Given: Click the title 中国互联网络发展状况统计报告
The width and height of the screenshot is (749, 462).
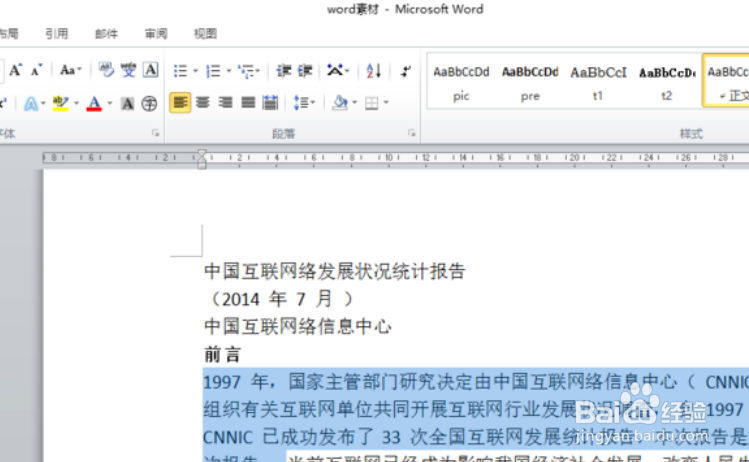Looking at the screenshot, I should click(x=335, y=271).
